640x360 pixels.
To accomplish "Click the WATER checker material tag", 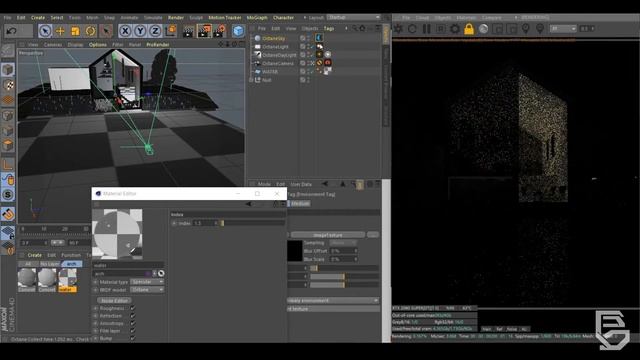I will pos(327,71).
